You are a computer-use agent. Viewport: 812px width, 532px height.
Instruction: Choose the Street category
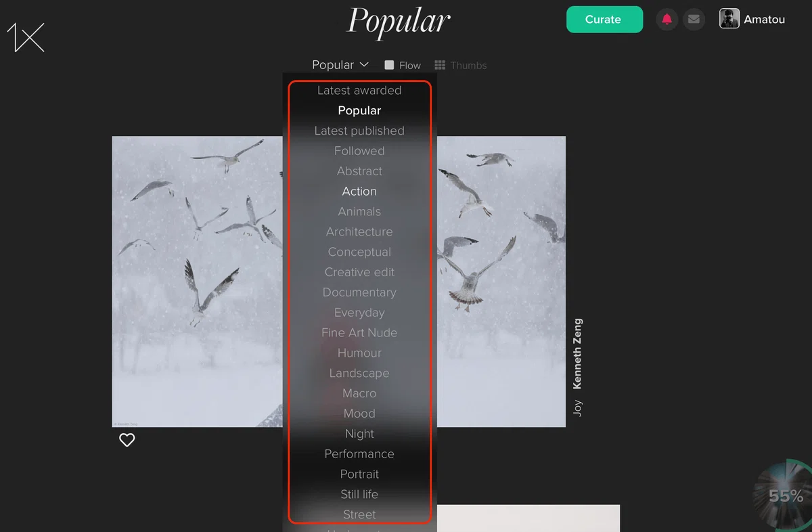click(359, 514)
